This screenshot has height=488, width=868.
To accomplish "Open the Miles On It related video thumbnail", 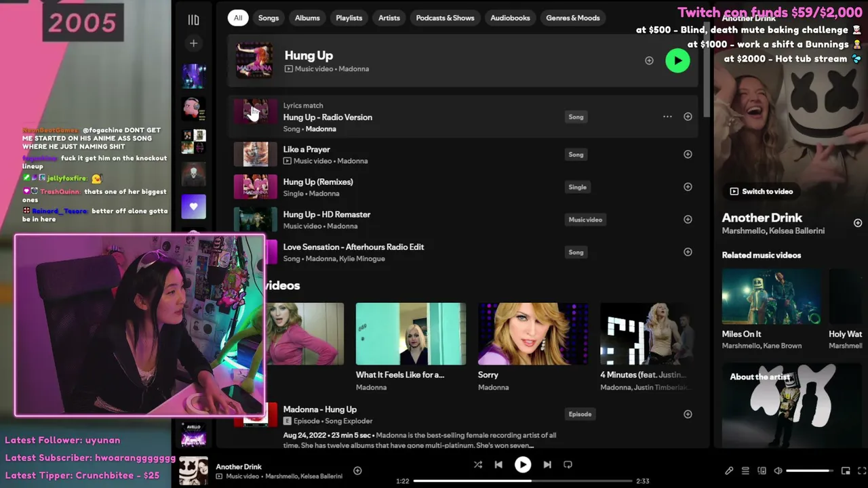I will click(772, 296).
